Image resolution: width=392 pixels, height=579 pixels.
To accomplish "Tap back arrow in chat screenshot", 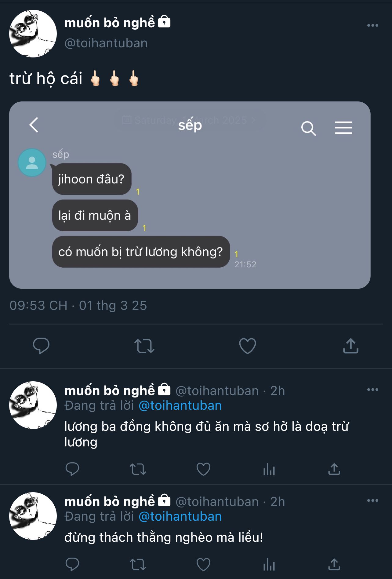I will pyautogui.click(x=34, y=125).
